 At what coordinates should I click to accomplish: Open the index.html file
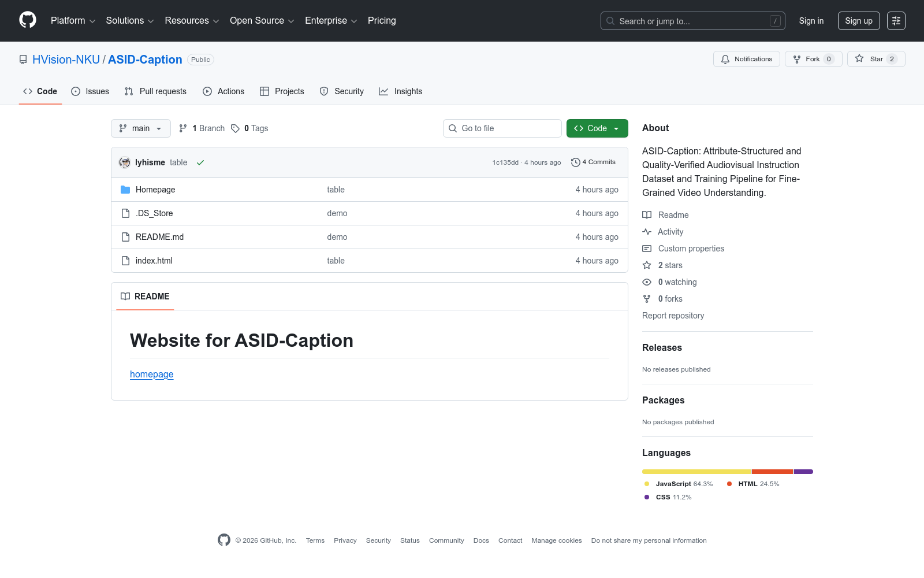[154, 261]
